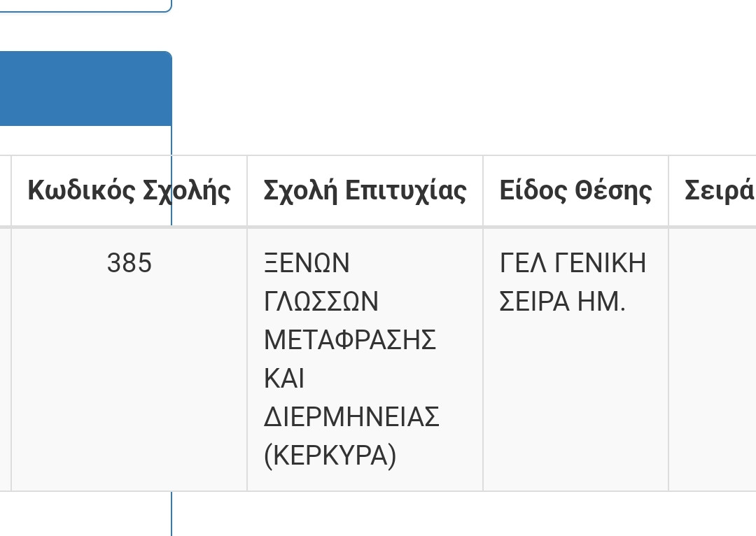Click the word ΓΛΩΣΣΩΝ in the school name

tap(321, 302)
